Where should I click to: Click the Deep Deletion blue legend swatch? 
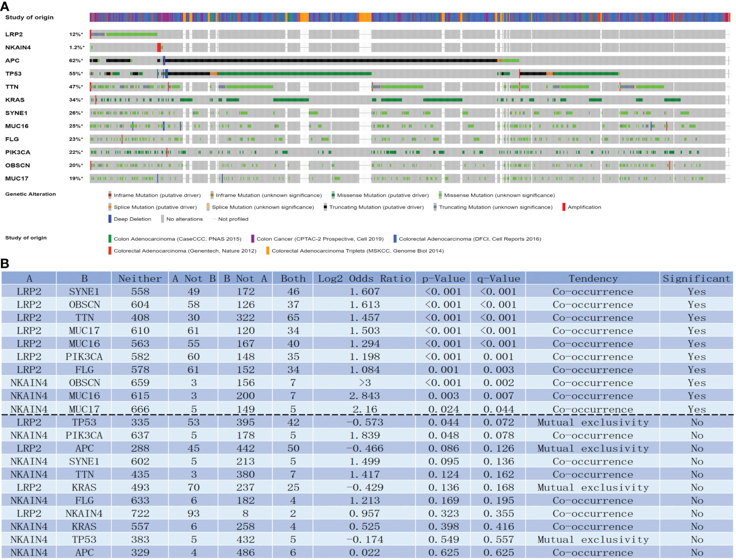pyautogui.click(x=110, y=219)
